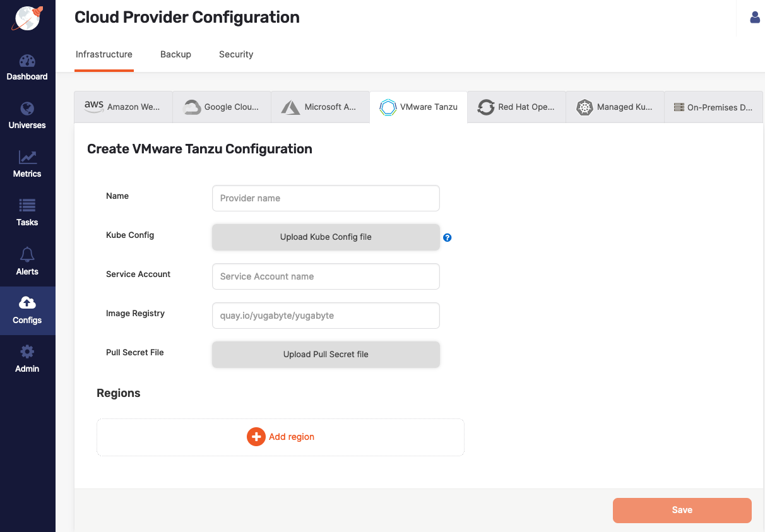The width and height of the screenshot is (765, 532).
Task: Open the Admin gear icon
Action: point(27,352)
